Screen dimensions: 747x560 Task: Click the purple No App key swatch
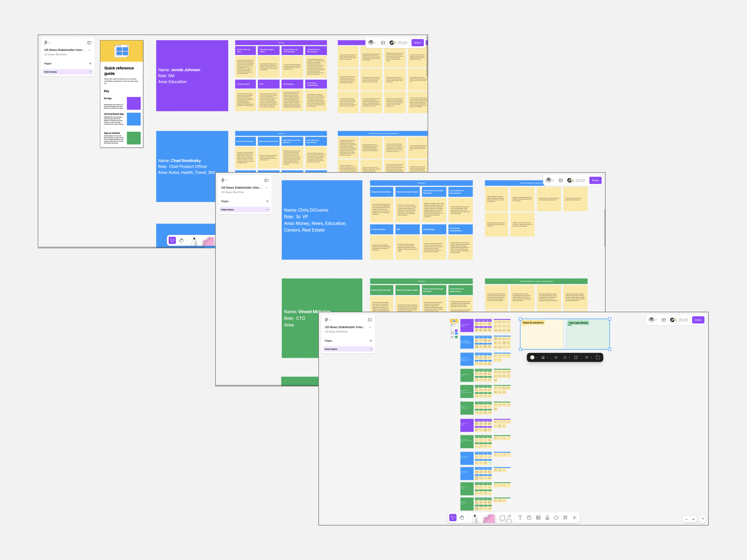coord(134,103)
